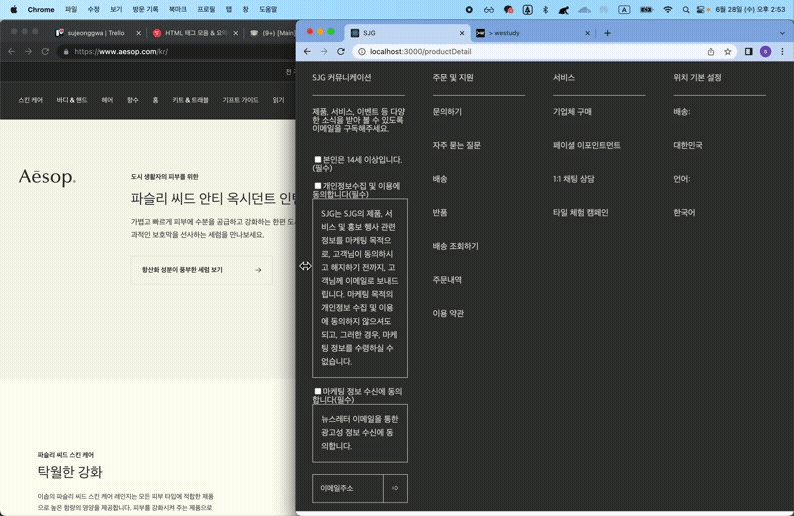Open Control Center in the menu bar
Image resolution: width=794 pixels, height=516 pixels.
[701, 9]
